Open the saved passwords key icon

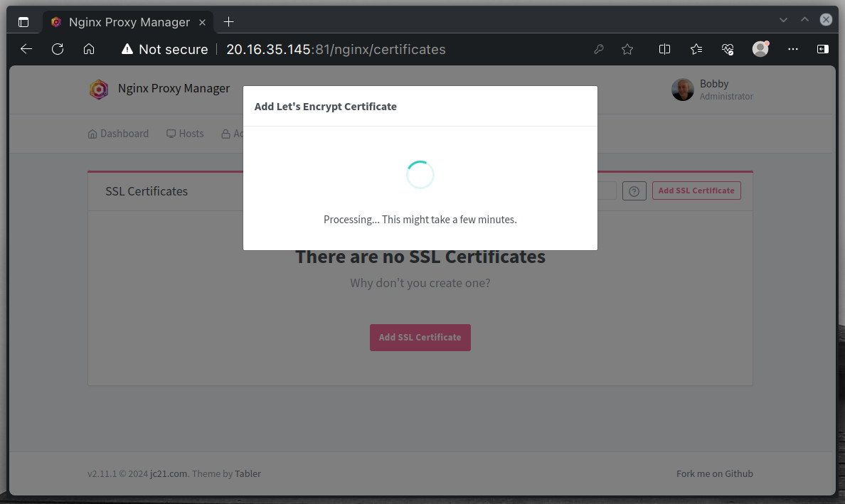(x=599, y=49)
